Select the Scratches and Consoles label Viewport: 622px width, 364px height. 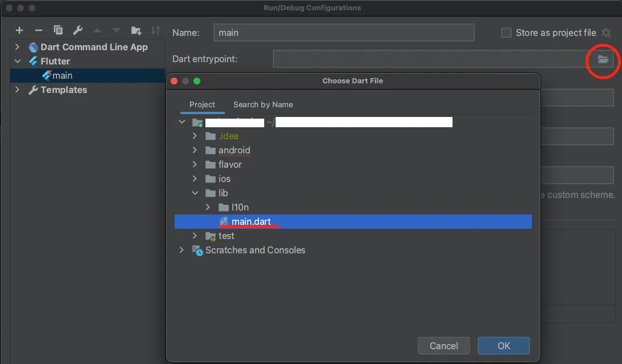[255, 250]
